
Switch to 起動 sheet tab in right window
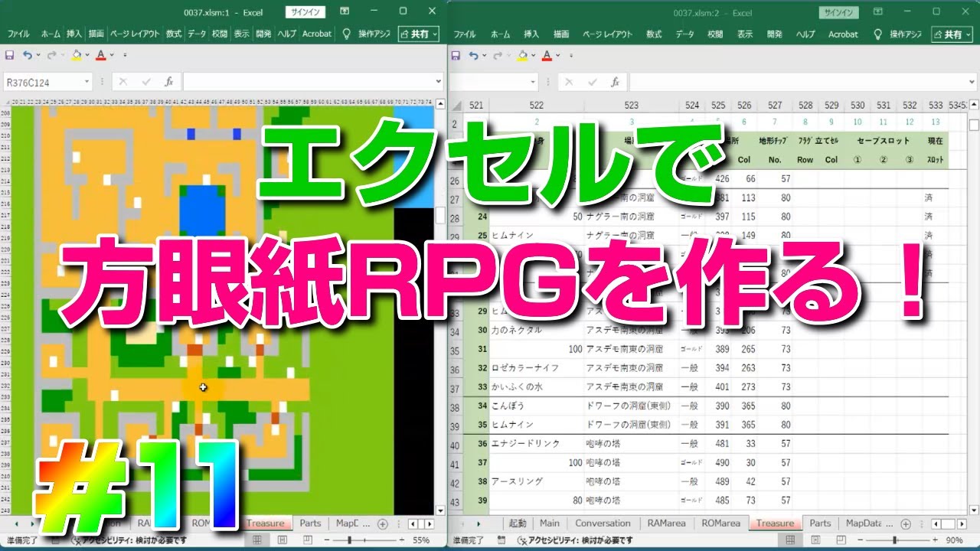[518, 523]
